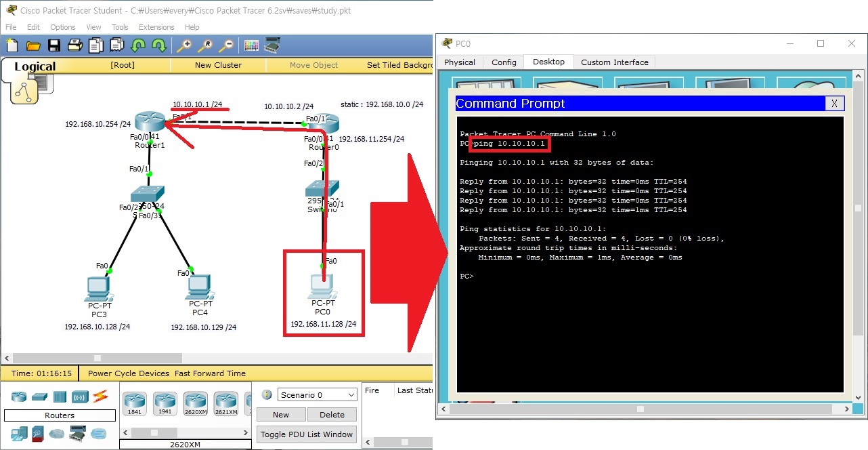This screenshot has width=868, height=450.
Task: Click the [Root] navigation button
Action: [x=123, y=65]
